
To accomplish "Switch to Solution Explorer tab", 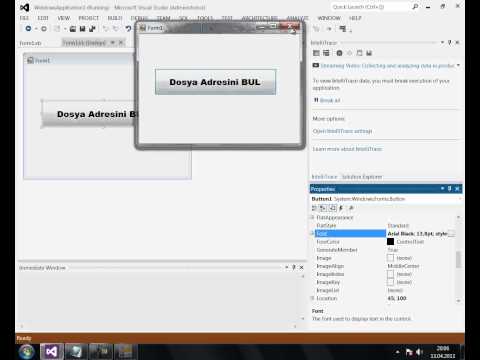I will point(362,177).
